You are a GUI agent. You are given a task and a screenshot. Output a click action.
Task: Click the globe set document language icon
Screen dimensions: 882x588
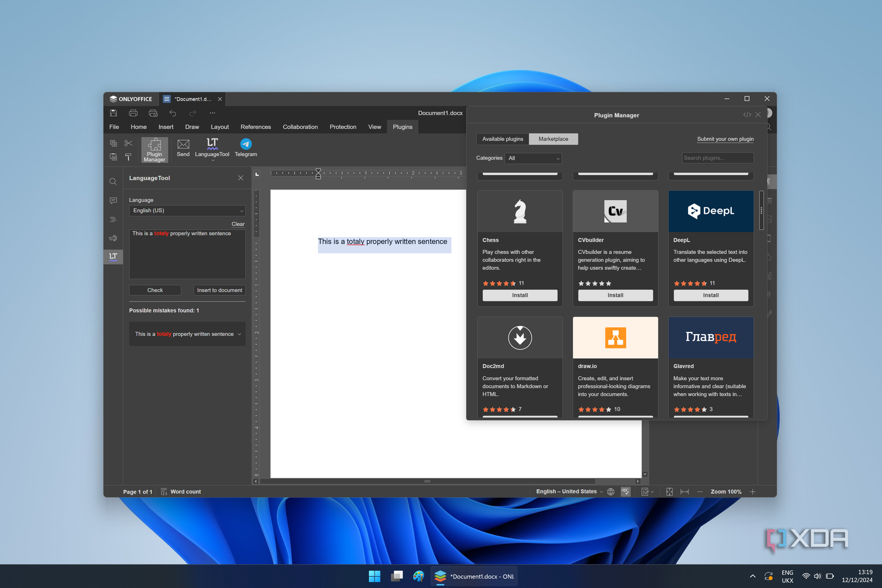tap(611, 492)
